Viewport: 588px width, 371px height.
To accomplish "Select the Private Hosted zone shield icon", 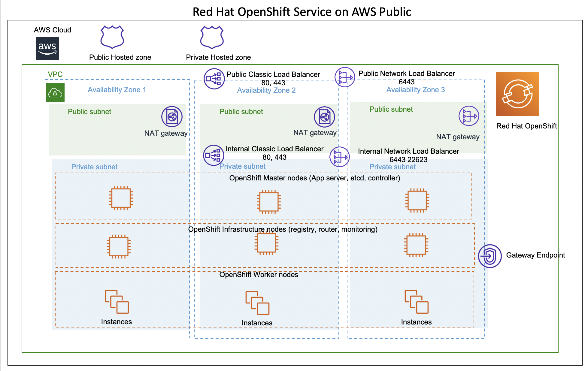I will tap(212, 37).
